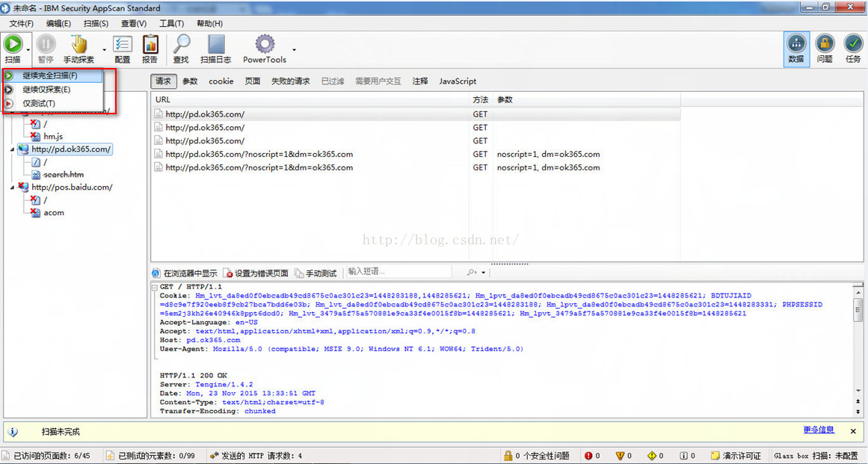Click the red high-severity issues counter
This screenshot has width=868, height=464.
pos(592,456)
